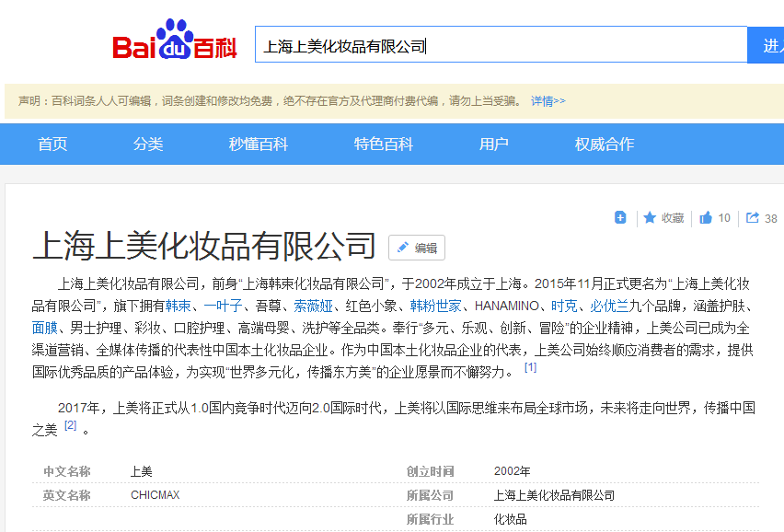Screen dimensions: 784x532
Task: Click the 创立时间 field label
Action: click(x=430, y=471)
